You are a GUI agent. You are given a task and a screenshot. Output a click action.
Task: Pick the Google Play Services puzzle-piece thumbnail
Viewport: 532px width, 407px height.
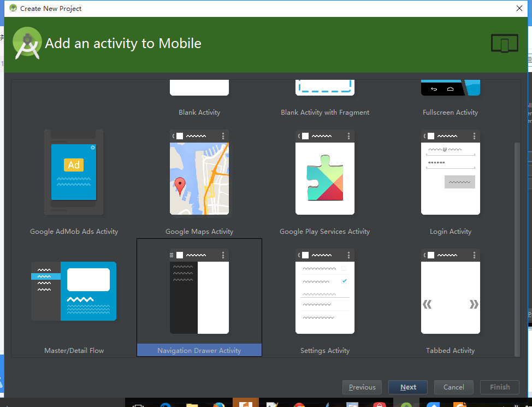click(x=324, y=172)
